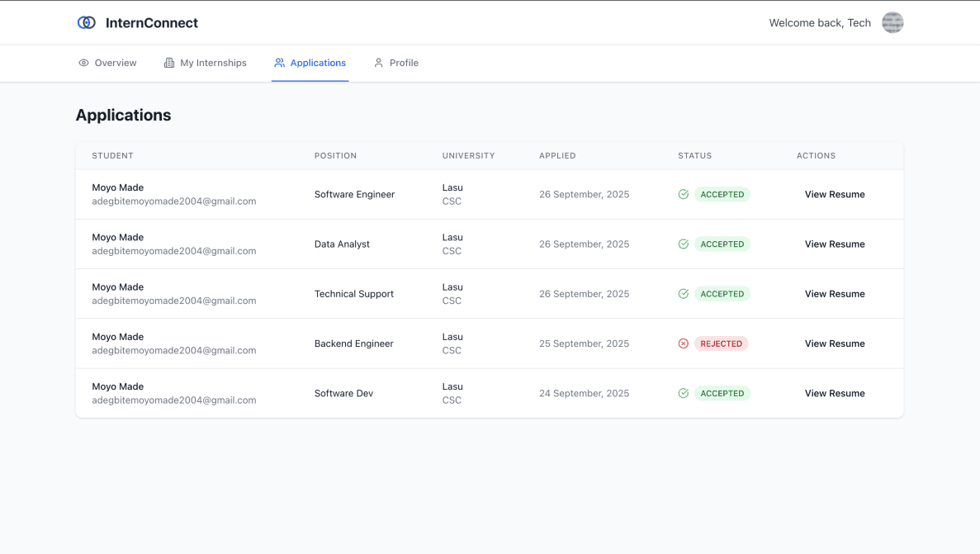The image size is (980, 554).
Task: Click the person icon beside Profile
Action: [378, 63]
